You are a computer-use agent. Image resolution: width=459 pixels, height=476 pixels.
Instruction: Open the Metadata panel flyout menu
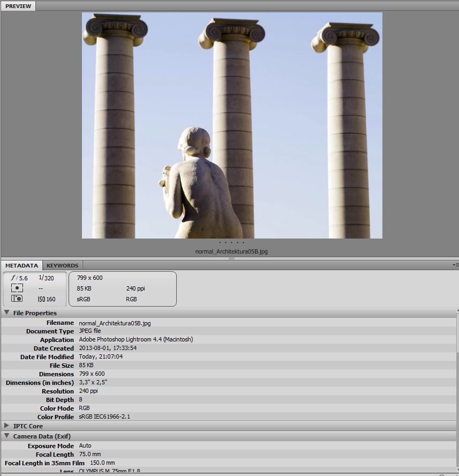coord(455,265)
